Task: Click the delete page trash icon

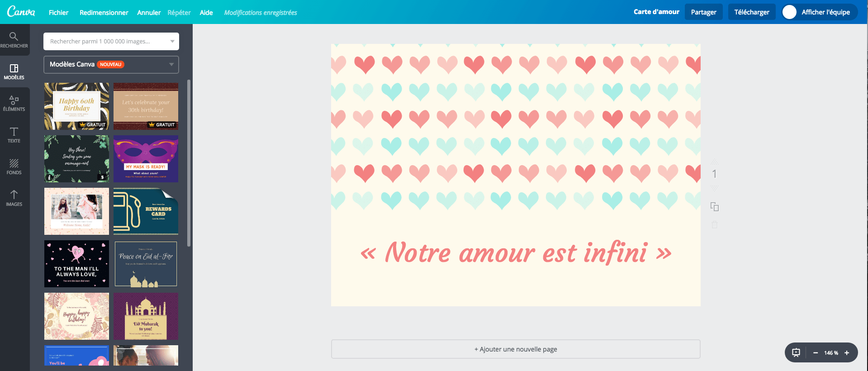Action: click(x=715, y=224)
